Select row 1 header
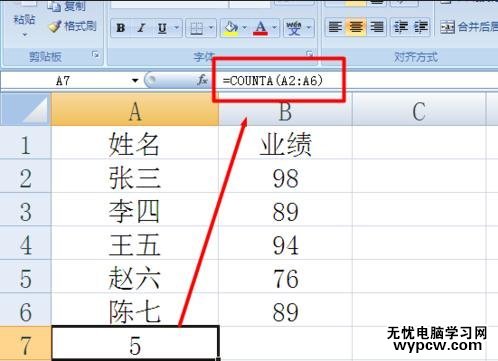This screenshot has width=498, height=361. (x=26, y=143)
